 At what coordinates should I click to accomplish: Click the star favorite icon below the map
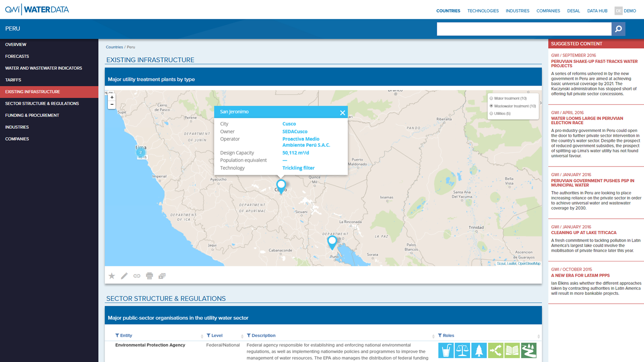coord(112,276)
